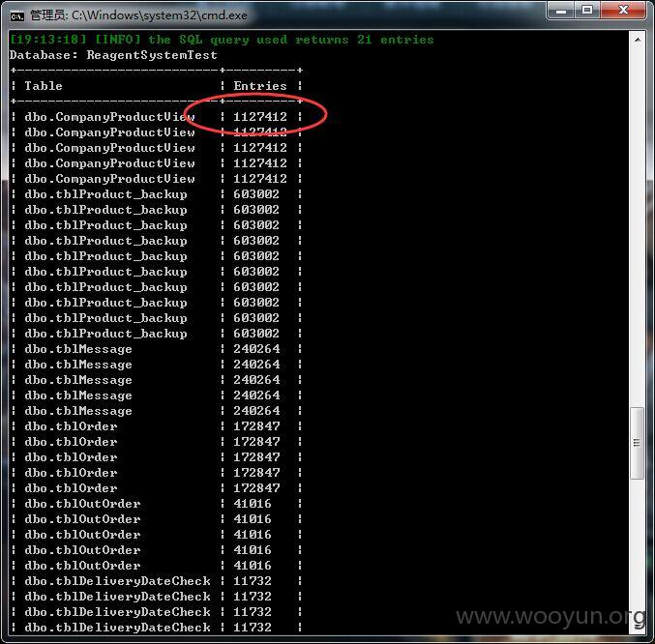This screenshot has width=655, height=644.
Task: Click the vertical scrollbar thumb
Action: (x=637, y=443)
